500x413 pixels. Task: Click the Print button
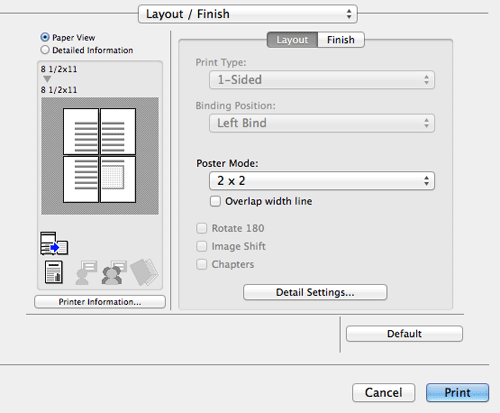(x=457, y=392)
